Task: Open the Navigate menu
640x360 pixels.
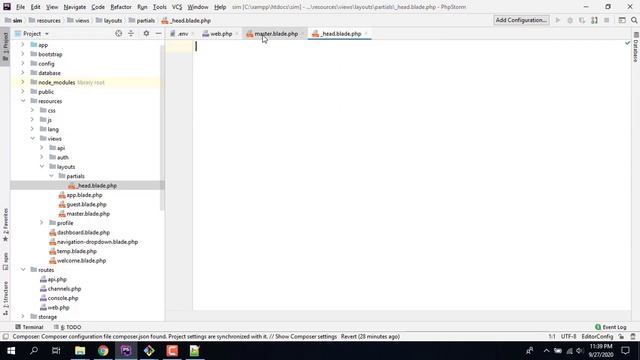Action: [75, 7]
